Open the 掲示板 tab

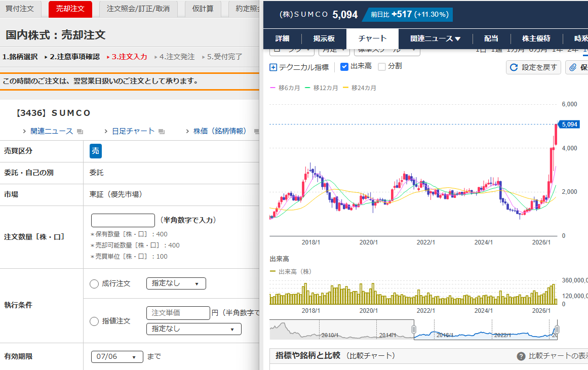click(x=324, y=38)
